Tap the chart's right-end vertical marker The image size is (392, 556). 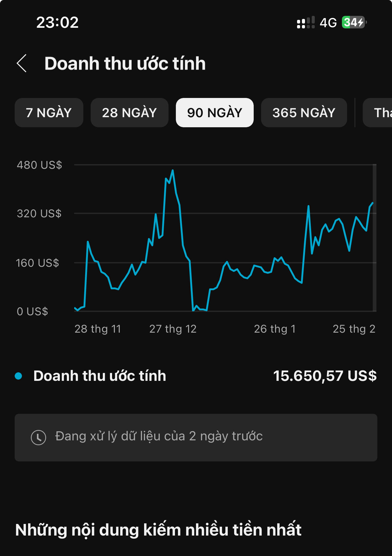(374, 238)
